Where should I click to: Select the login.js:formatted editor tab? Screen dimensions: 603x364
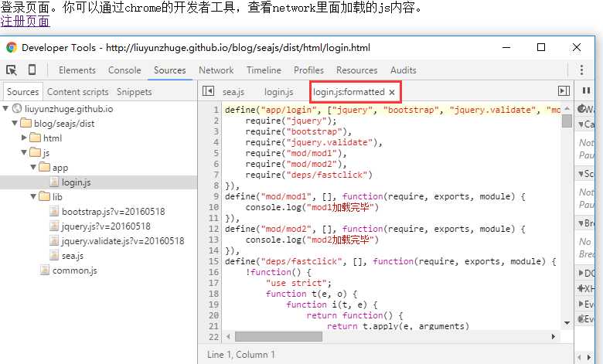coord(349,92)
